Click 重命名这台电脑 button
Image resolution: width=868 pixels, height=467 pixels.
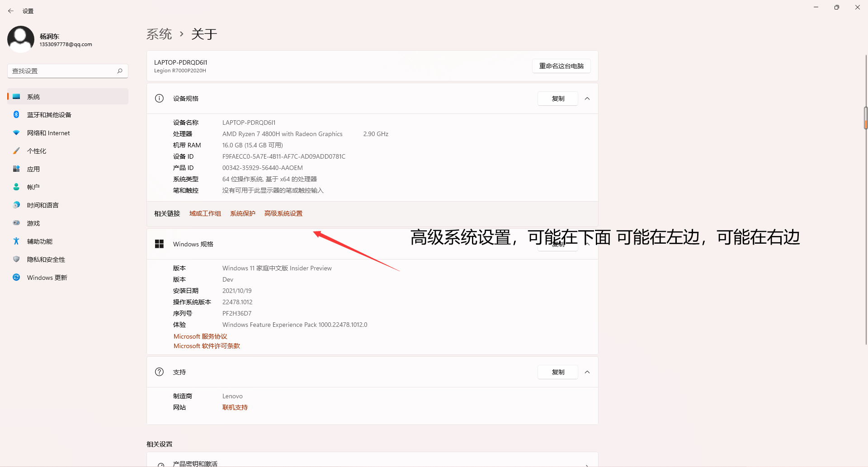tap(561, 66)
